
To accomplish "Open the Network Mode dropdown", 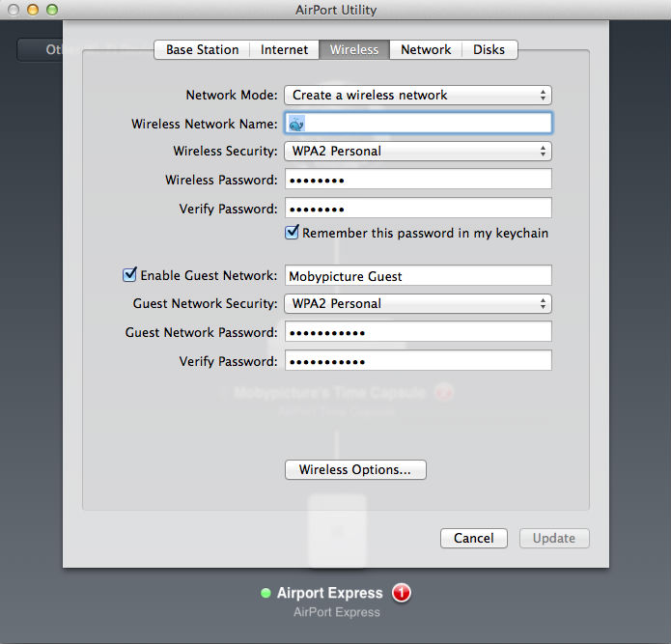I will (x=417, y=96).
